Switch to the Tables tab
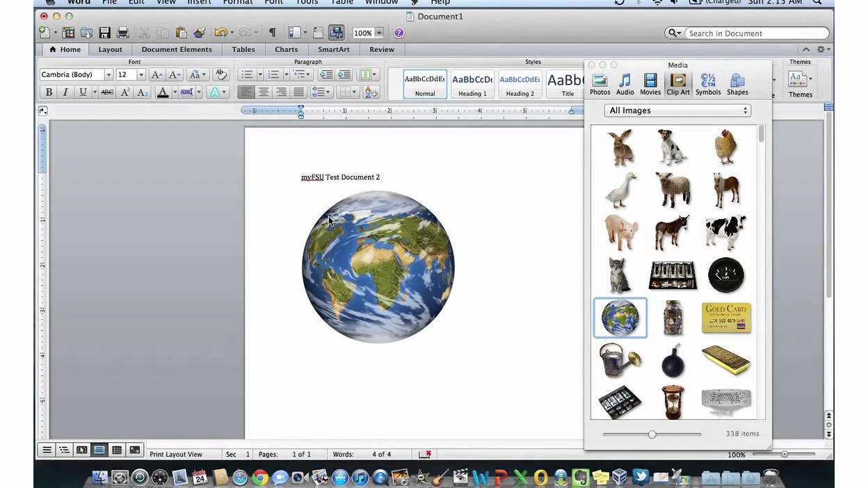The width and height of the screenshot is (868, 488). coord(243,49)
